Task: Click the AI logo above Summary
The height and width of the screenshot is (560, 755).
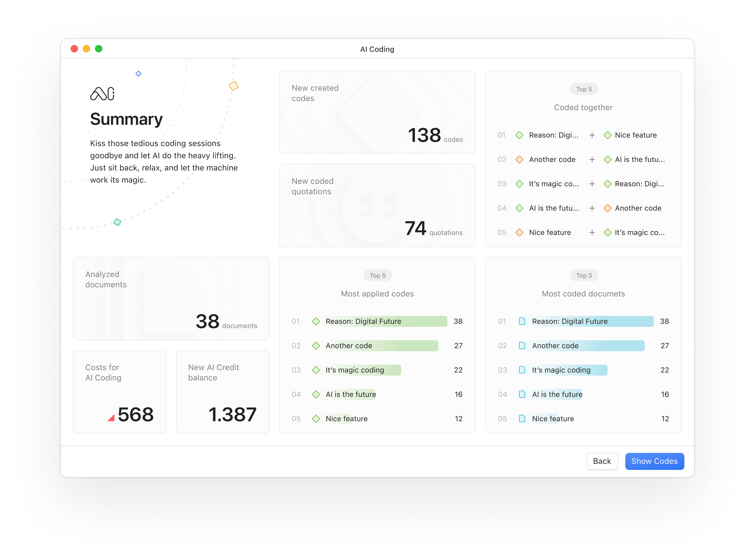Action: [102, 94]
